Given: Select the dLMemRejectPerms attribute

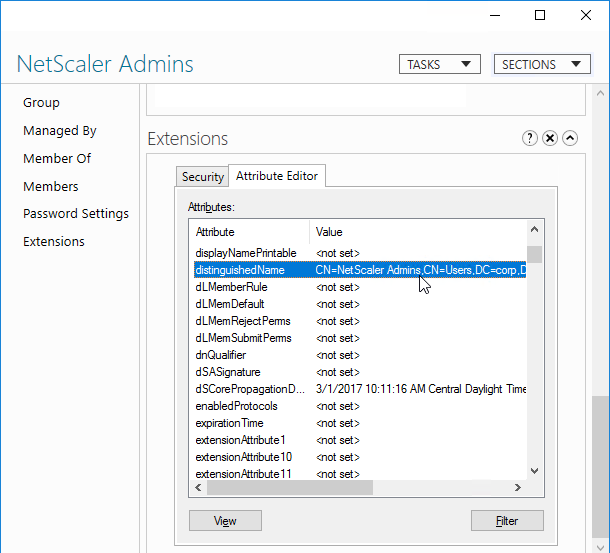Looking at the screenshot, I should pos(360,321).
